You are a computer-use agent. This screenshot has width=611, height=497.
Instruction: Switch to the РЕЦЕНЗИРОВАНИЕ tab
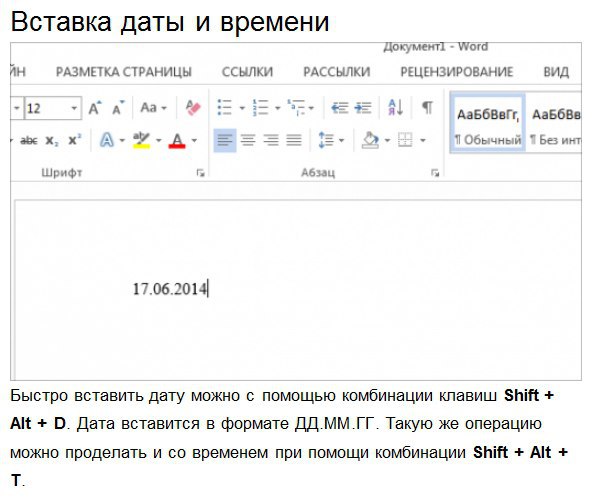[456, 72]
